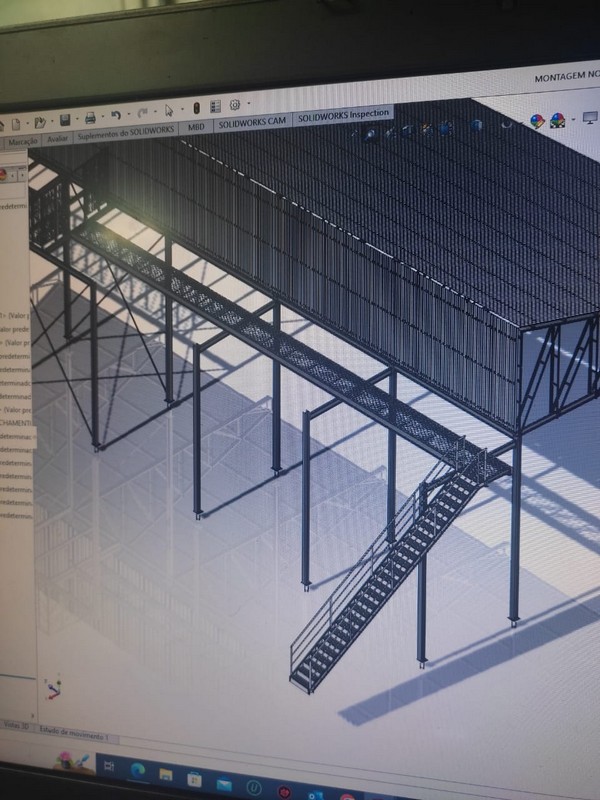Open the Estudo de movimento 1 tab
Image resolution: width=600 pixels, height=800 pixels.
(x=74, y=735)
